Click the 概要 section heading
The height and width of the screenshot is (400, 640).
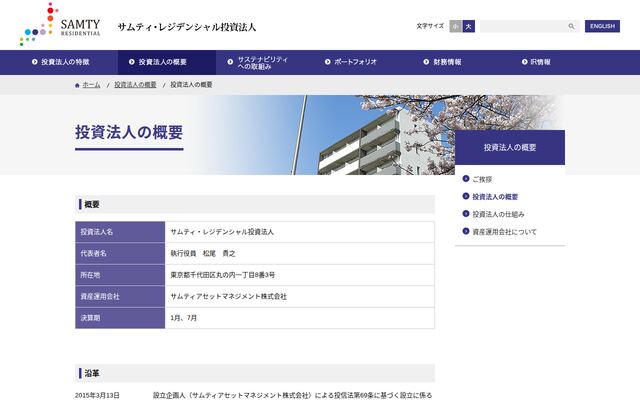pos(255,204)
